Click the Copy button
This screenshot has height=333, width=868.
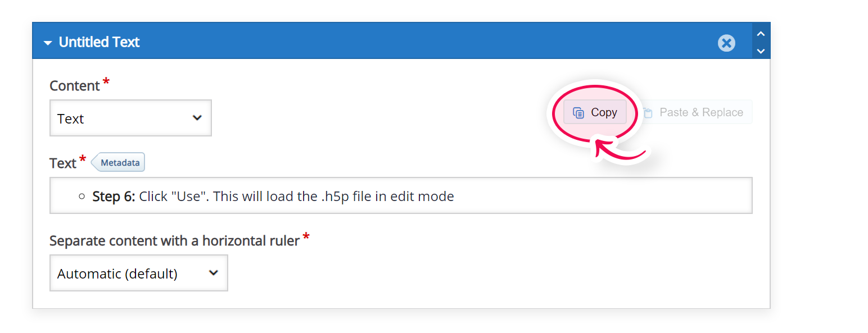click(595, 112)
